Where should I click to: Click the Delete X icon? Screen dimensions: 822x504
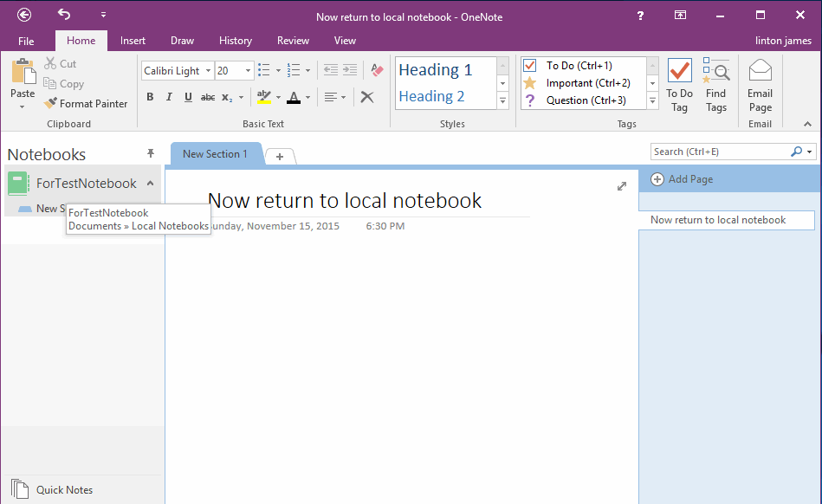point(367,97)
